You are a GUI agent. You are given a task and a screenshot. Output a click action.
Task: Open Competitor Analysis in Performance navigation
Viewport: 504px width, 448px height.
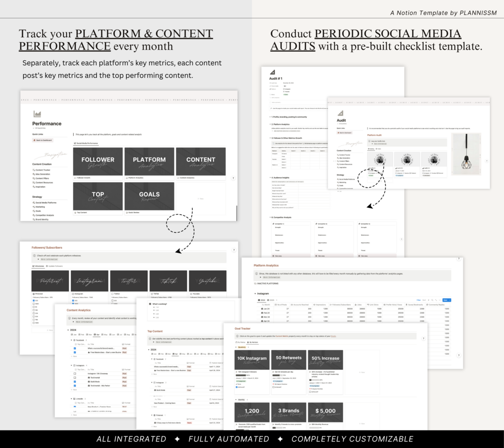(44, 215)
